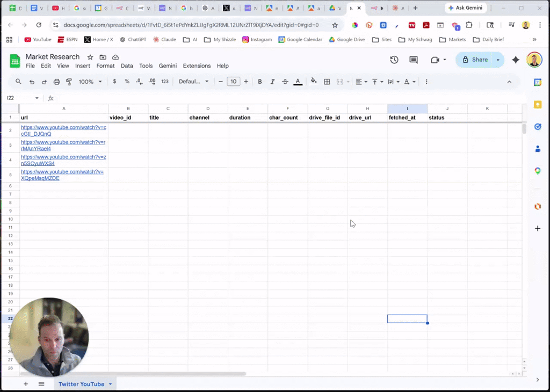Open Google Keep in the side panel

coord(538,105)
